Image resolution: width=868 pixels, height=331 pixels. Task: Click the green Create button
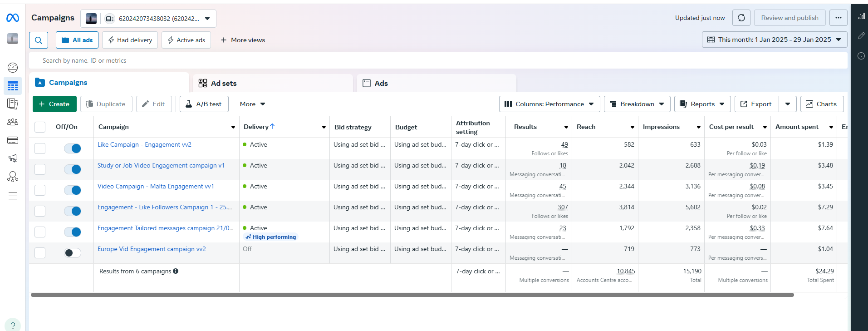coord(54,104)
